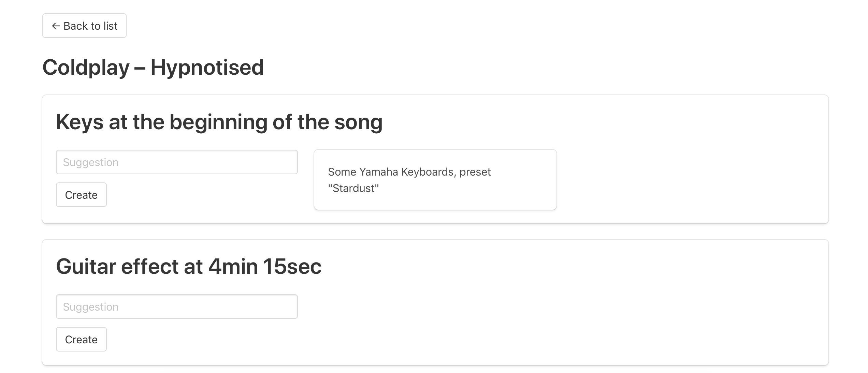Select the Yamaha Keyboards suggestion card
868x373 pixels.
(x=435, y=180)
